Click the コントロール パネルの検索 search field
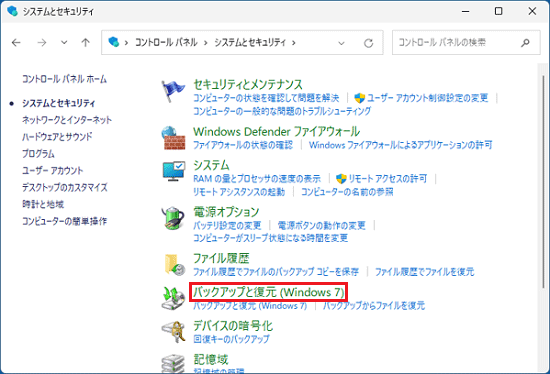This screenshot has height=374, width=550. pyautogui.click(x=466, y=42)
